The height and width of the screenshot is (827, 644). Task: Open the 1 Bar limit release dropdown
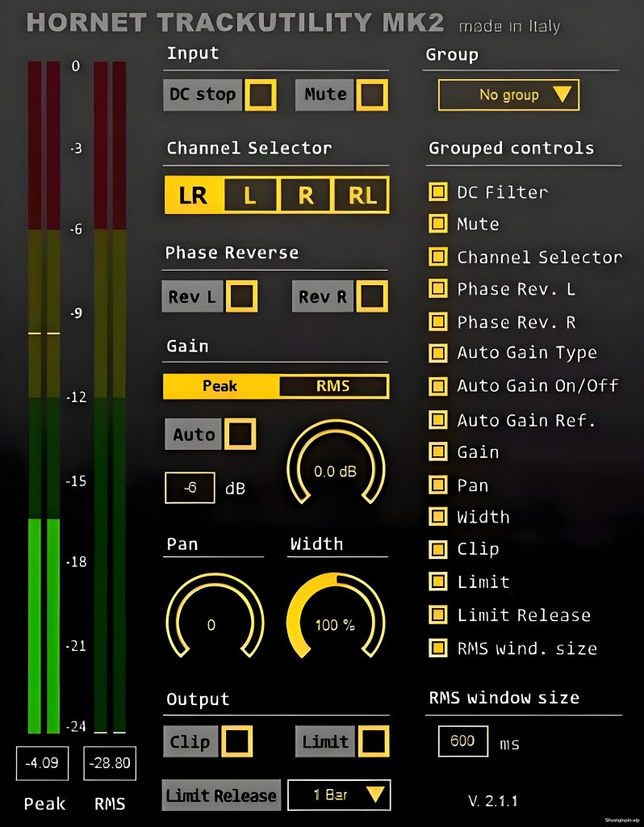pyautogui.click(x=339, y=795)
